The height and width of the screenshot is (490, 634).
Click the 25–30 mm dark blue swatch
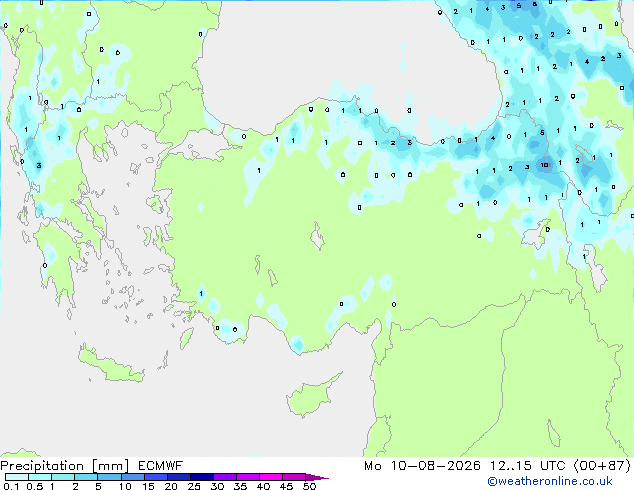[201, 477]
